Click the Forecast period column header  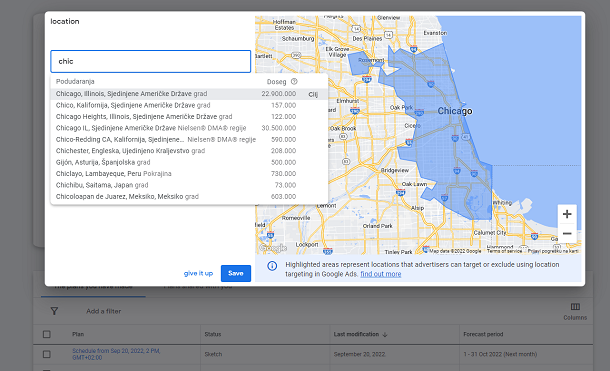(x=483, y=334)
